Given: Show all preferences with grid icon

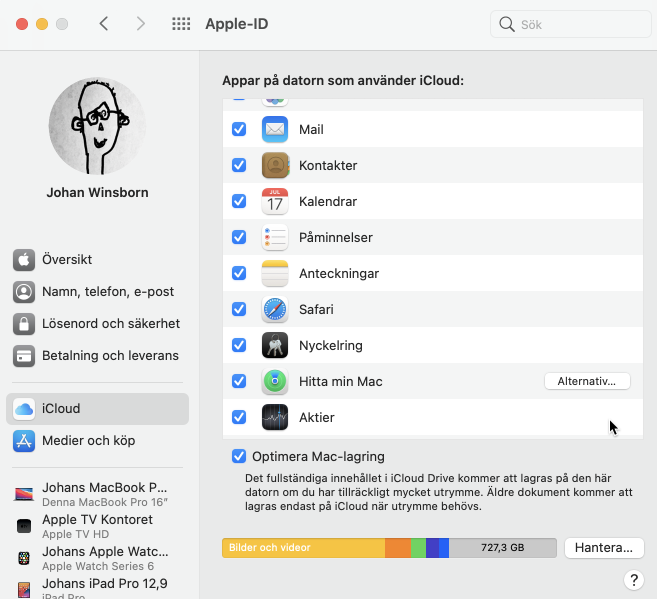Looking at the screenshot, I should coord(181,24).
